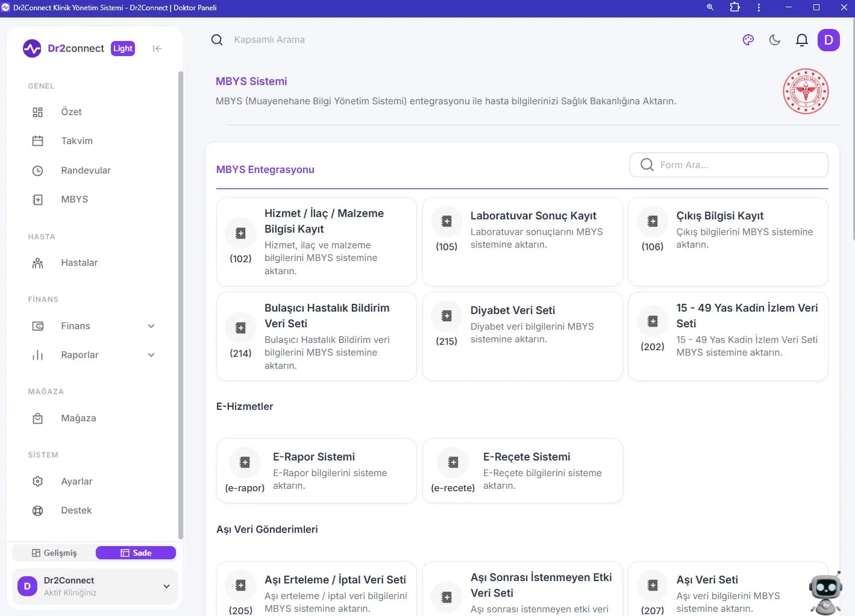Click the Finans wallet icon
Image resolution: width=855 pixels, height=616 pixels.
[37, 326]
